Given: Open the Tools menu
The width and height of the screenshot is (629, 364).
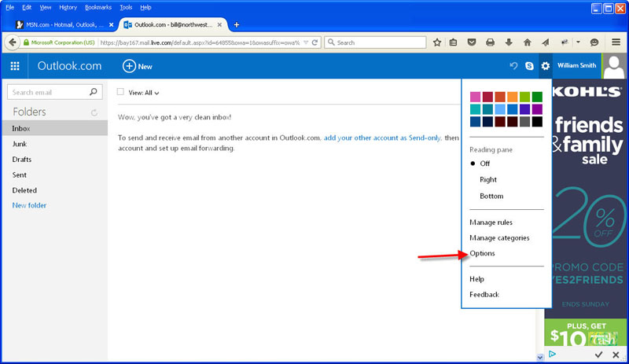Looking at the screenshot, I should (x=126, y=7).
